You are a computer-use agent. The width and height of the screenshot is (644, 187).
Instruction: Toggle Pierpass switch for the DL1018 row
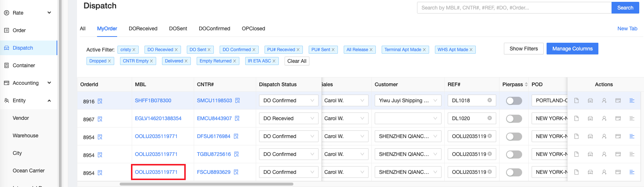point(514,101)
